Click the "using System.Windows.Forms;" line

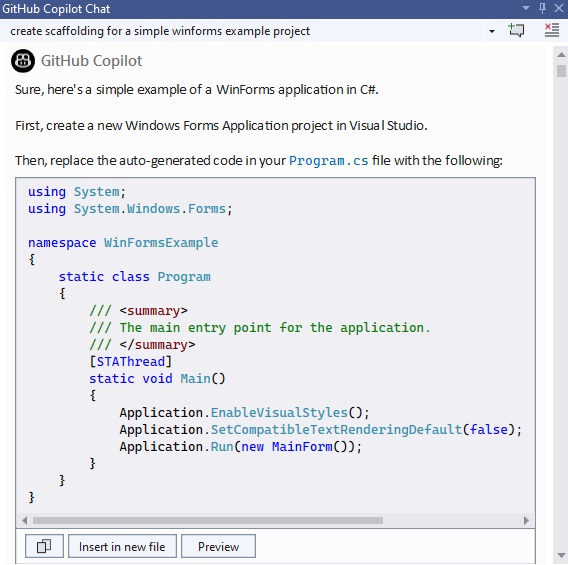pyautogui.click(x=130, y=209)
